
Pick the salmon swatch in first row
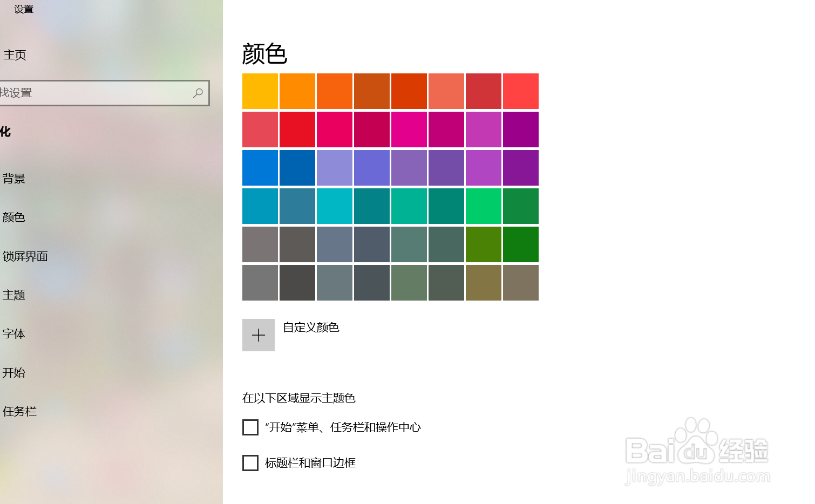pyautogui.click(x=446, y=91)
